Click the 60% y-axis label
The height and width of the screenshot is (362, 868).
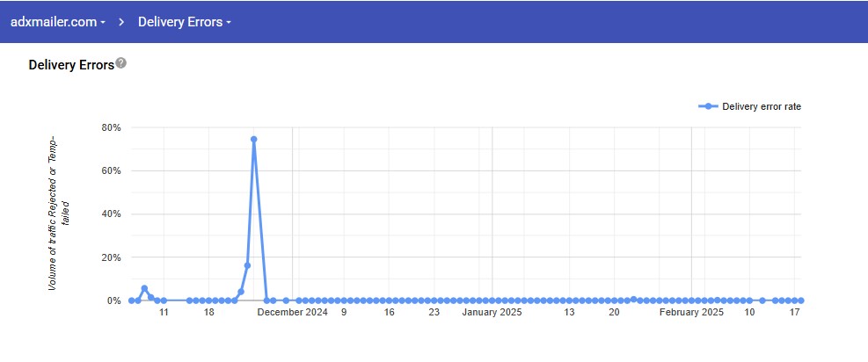(111, 170)
